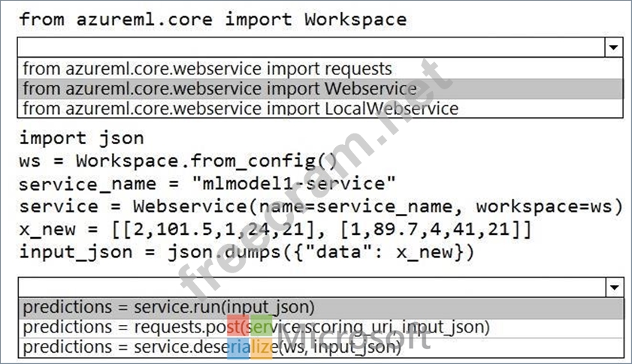The image size is (632, 364).
Task: Click the "import json" code line
Action: tap(81, 139)
